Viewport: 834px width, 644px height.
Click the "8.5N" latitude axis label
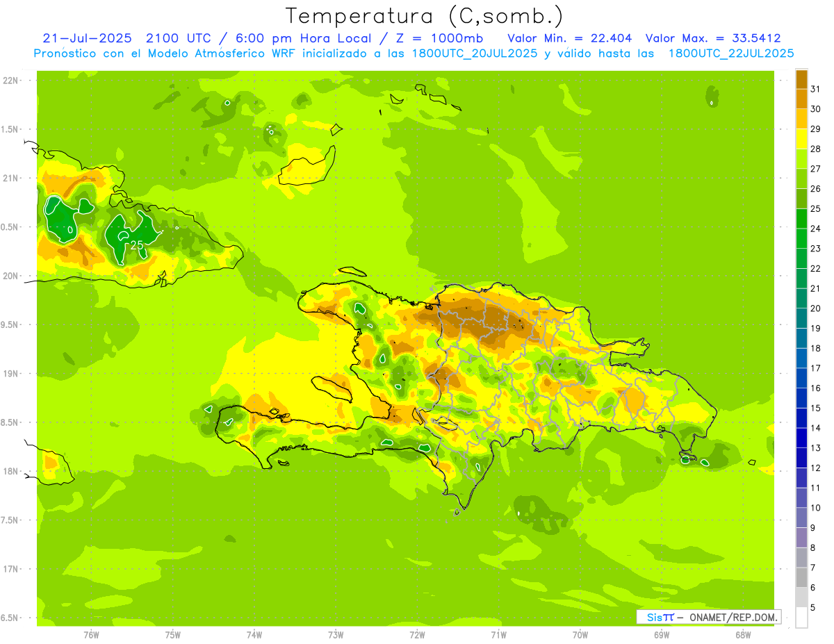click(10, 422)
